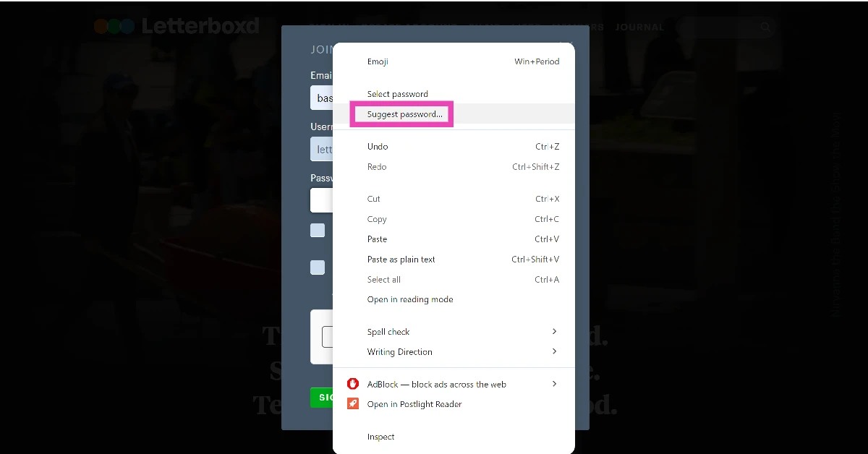Open the JOURNAL navigation item
This screenshot has height=454, width=868.
[639, 27]
